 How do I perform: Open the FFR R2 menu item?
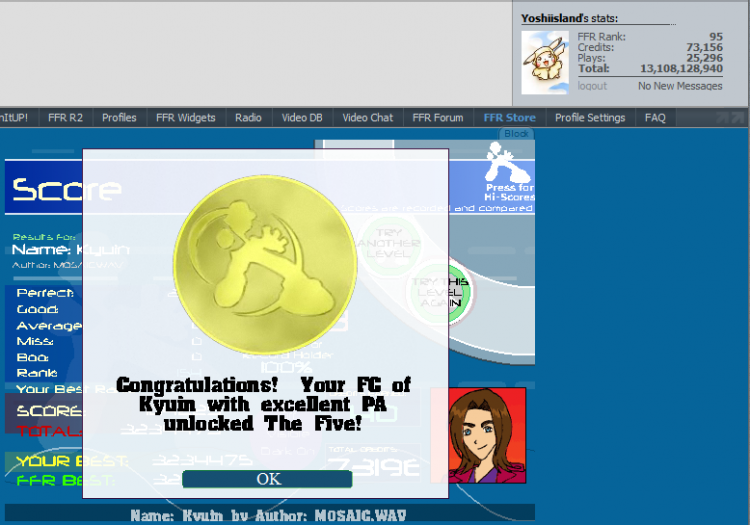(65, 117)
